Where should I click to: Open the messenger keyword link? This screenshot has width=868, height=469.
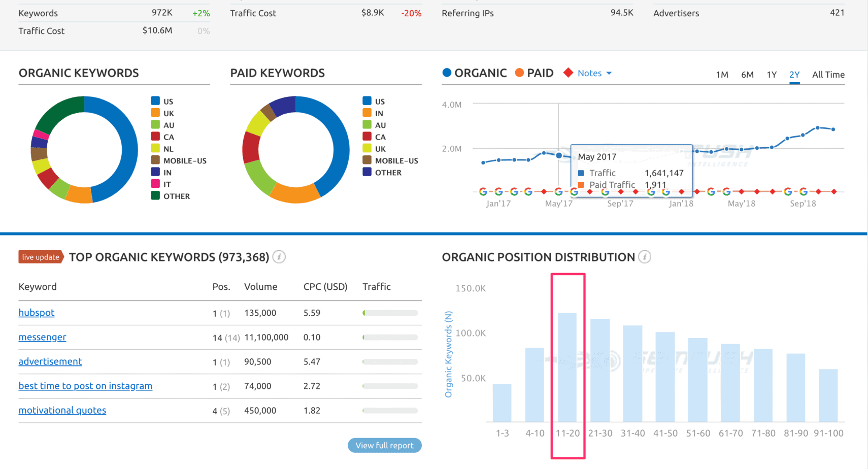point(42,337)
